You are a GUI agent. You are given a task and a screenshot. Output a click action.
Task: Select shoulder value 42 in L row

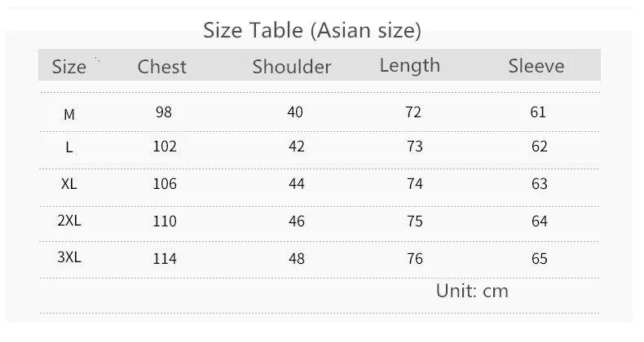coord(297,147)
